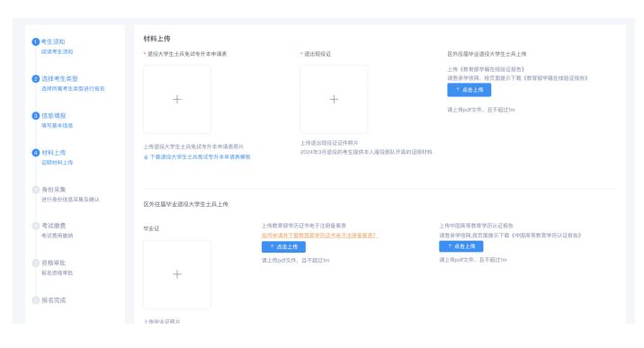Click the grey step circle beside 身份采集
Screen dimensions: 644x348
(36, 190)
